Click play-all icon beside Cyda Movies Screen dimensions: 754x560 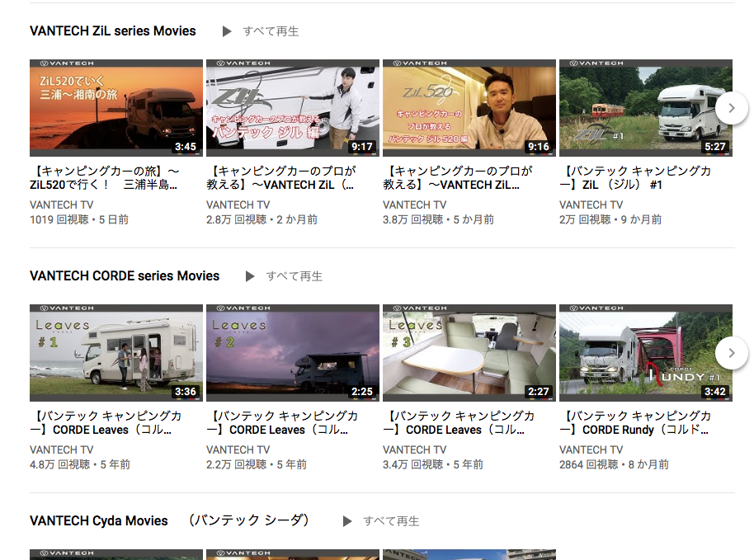(x=347, y=521)
